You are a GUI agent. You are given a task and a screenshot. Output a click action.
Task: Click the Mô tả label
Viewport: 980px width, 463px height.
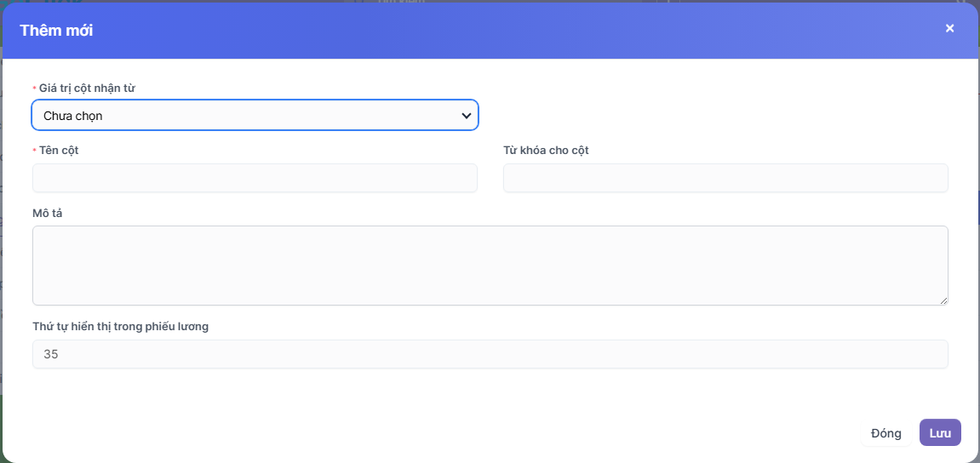click(48, 213)
